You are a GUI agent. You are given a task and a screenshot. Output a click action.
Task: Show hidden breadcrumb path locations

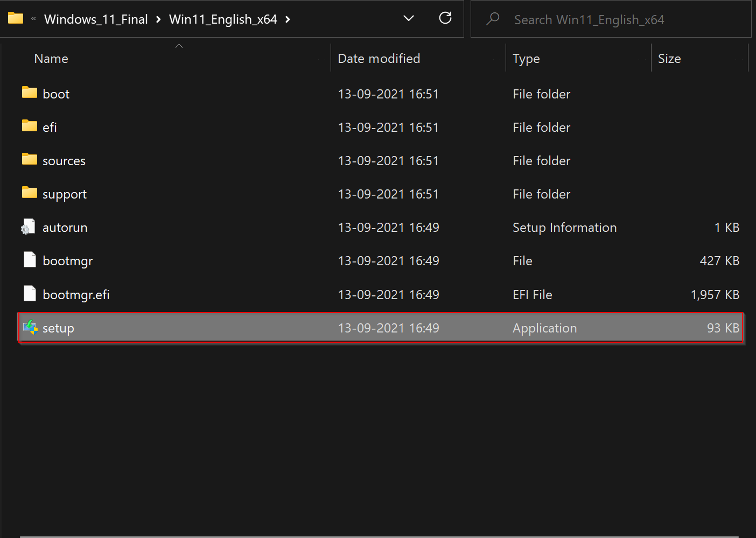click(33, 19)
